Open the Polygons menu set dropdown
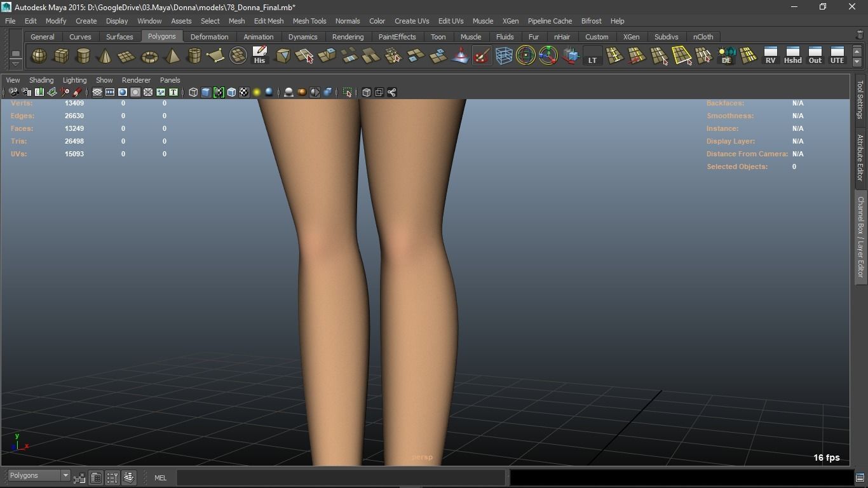868x488 pixels. point(39,475)
